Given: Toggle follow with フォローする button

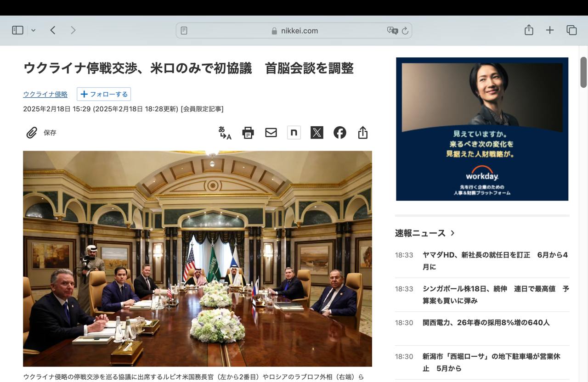Looking at the screenshot, I should [x=104, y=94].
